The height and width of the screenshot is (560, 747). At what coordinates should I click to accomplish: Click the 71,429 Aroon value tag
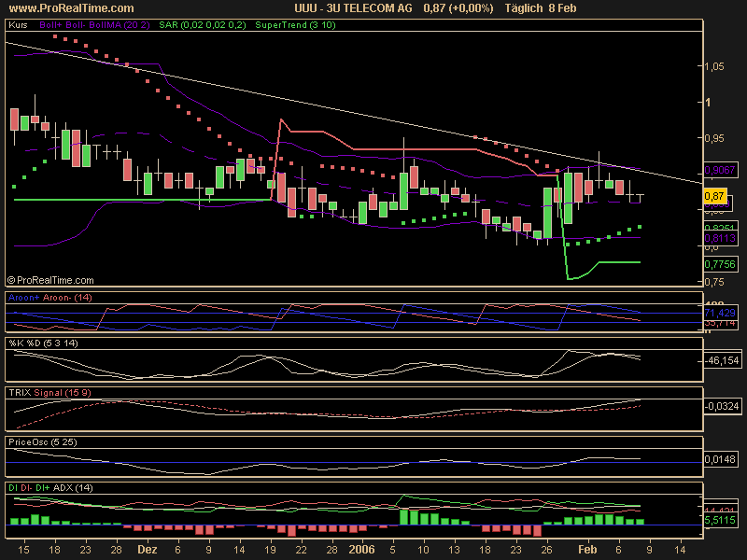[x=720, y=313]
